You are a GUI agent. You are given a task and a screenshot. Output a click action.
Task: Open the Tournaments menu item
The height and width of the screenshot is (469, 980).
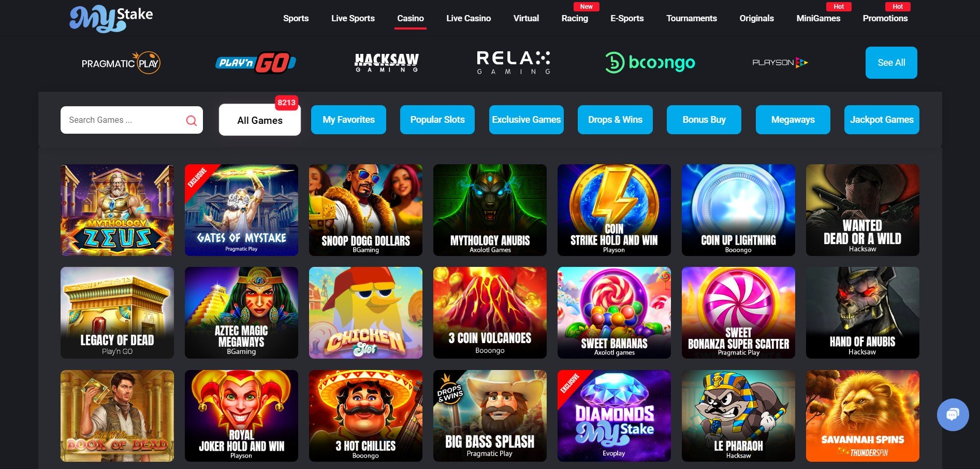point(691,18)
